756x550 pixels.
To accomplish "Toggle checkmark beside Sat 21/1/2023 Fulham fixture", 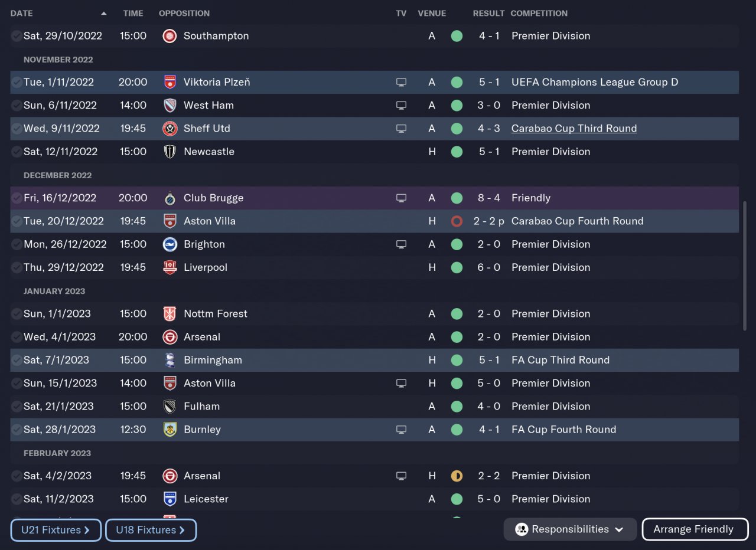I will 17,407.
